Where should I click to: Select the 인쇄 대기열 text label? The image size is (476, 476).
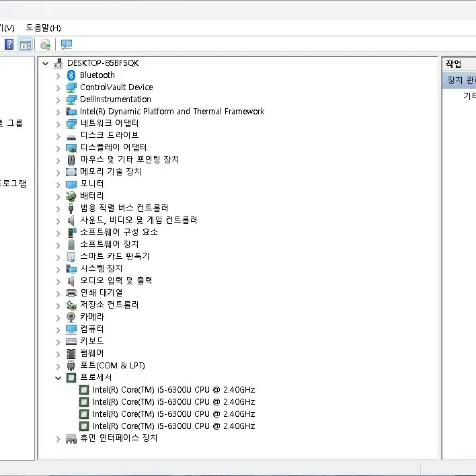tap(102, 292)
